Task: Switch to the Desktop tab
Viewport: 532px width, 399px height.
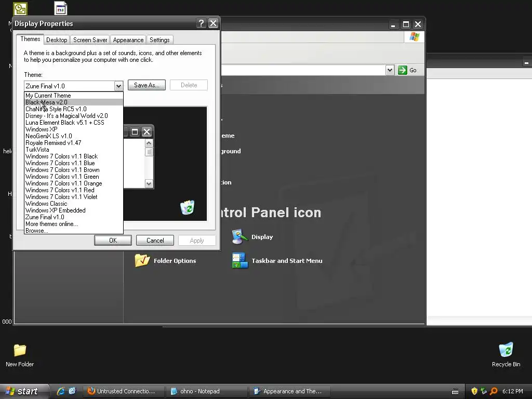Action: point(57,40)
